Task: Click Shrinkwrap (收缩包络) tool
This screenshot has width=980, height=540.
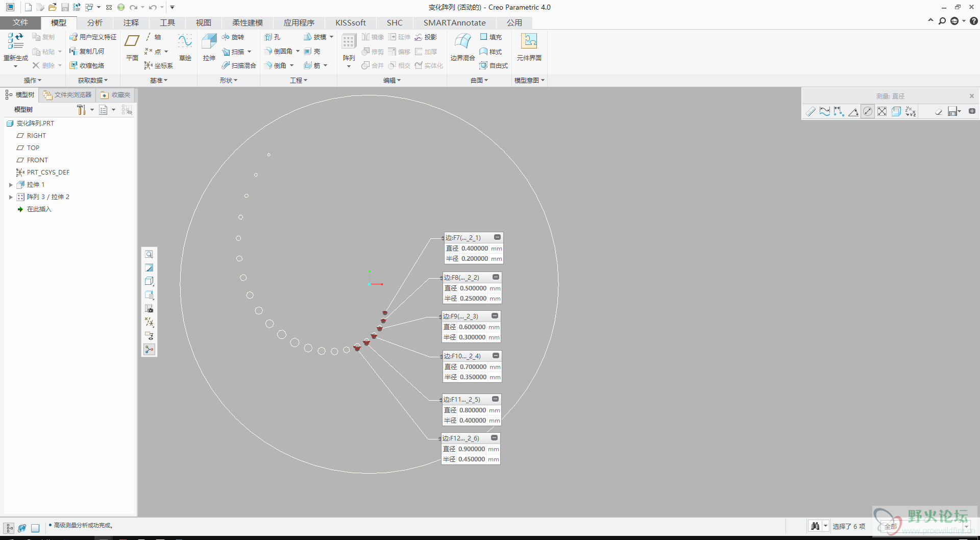Action: [x=87, y=65]
